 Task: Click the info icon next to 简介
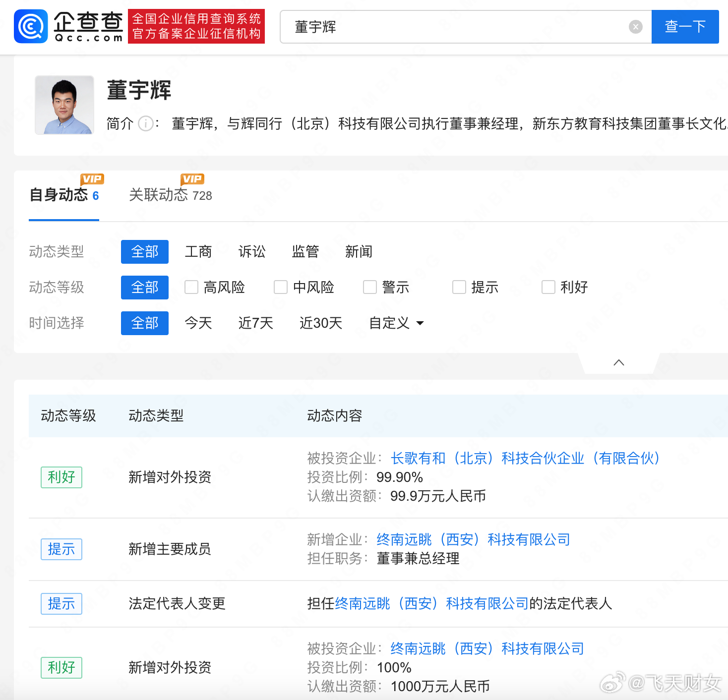coord(145,123)
